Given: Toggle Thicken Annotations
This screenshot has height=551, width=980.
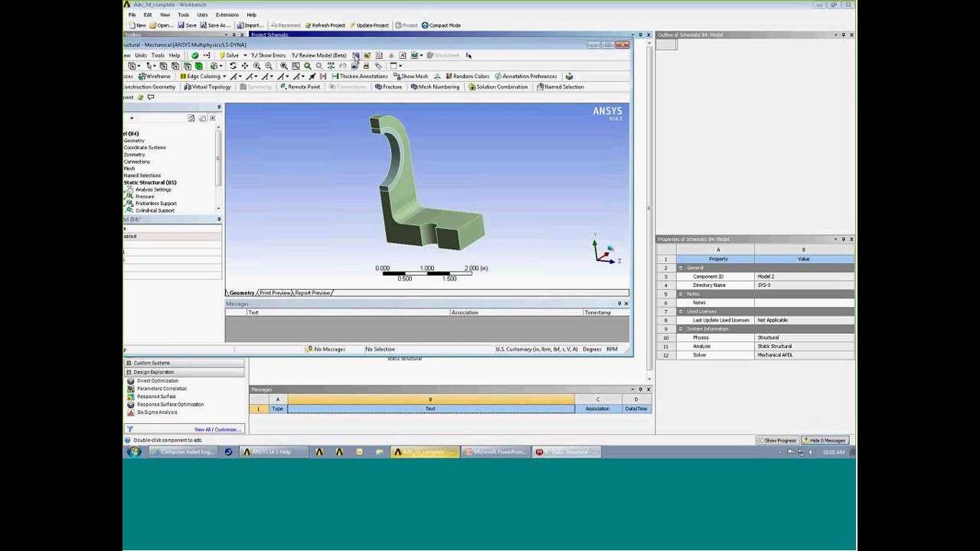Looking at the screenshot, I should pyautogui.click(x=360, y=77).
